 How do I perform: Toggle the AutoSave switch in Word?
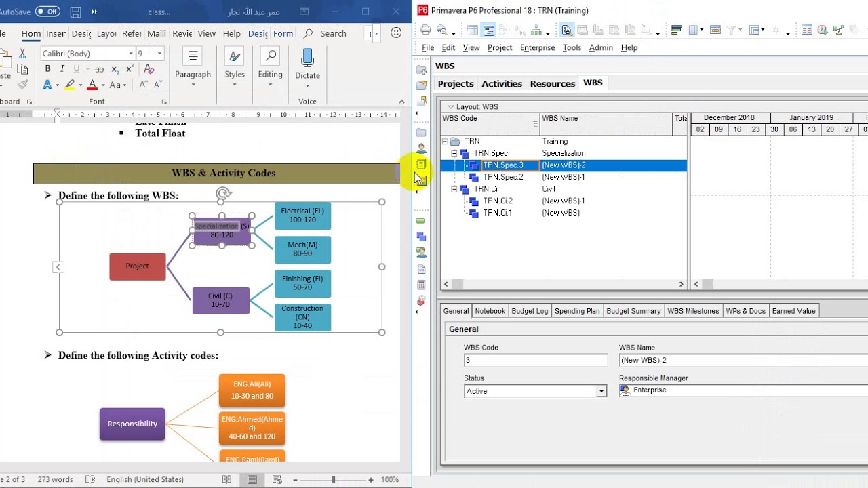coord(47,12)
